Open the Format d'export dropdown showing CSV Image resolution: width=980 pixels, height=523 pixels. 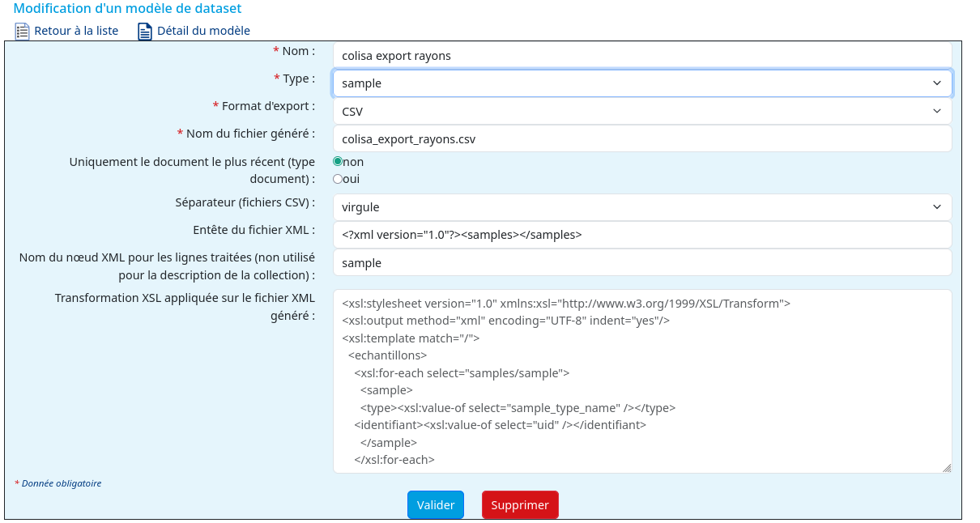tap(642, 111)
